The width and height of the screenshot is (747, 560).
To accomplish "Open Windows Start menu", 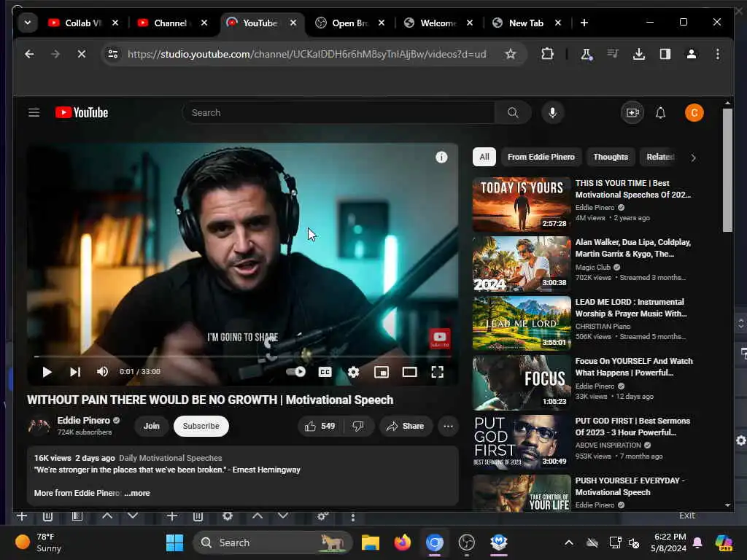I will click(x=174, y=542).
